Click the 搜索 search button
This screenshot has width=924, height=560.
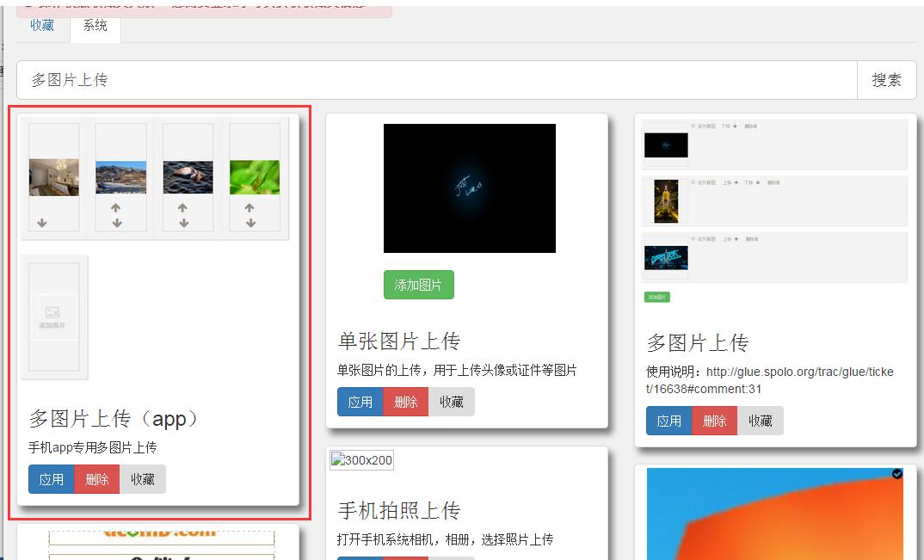886,80
